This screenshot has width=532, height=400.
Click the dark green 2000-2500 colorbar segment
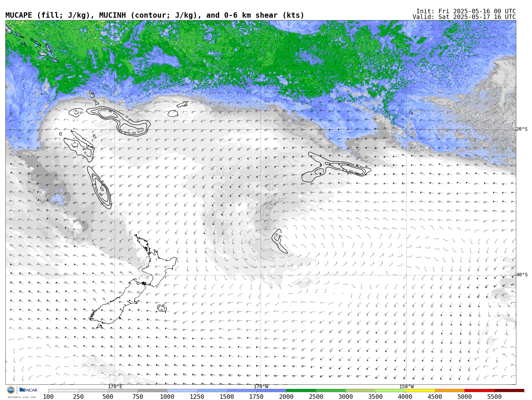[x=301, y=391]
